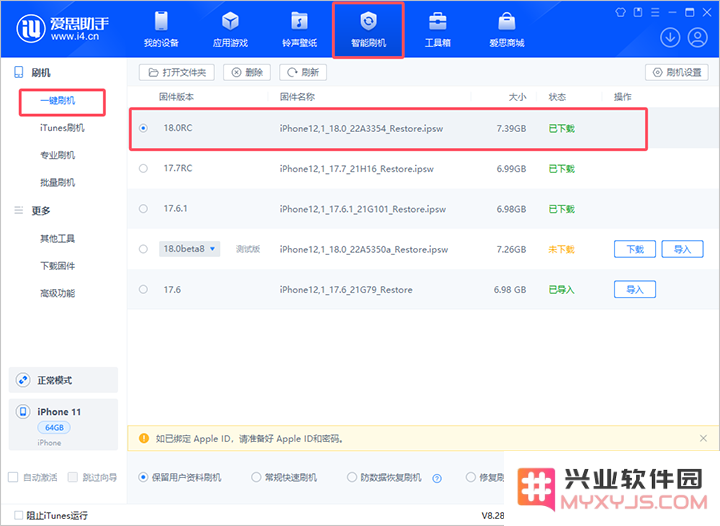Toggle the 跳过向导 checkbox
The image size is (720, 526).
(73, 477)
